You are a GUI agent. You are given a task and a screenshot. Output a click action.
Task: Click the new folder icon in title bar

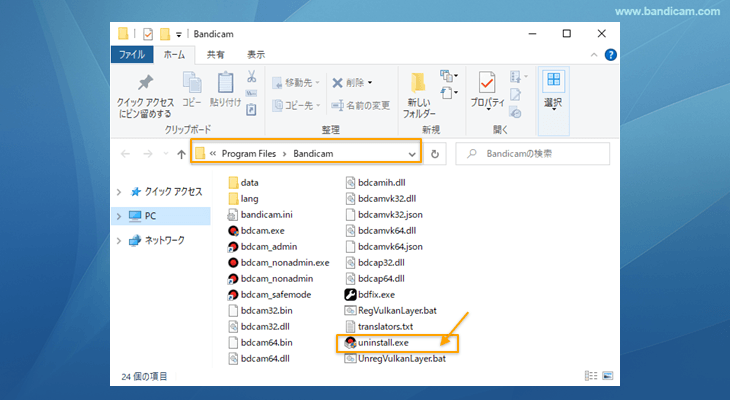pos(164,34)
